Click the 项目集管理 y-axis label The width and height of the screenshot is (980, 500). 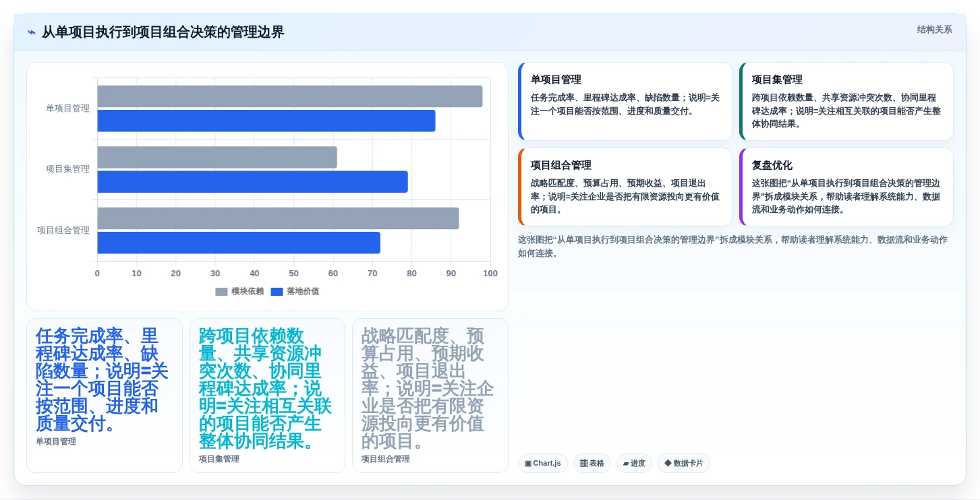pyautogui.click(x=67, y=169)
